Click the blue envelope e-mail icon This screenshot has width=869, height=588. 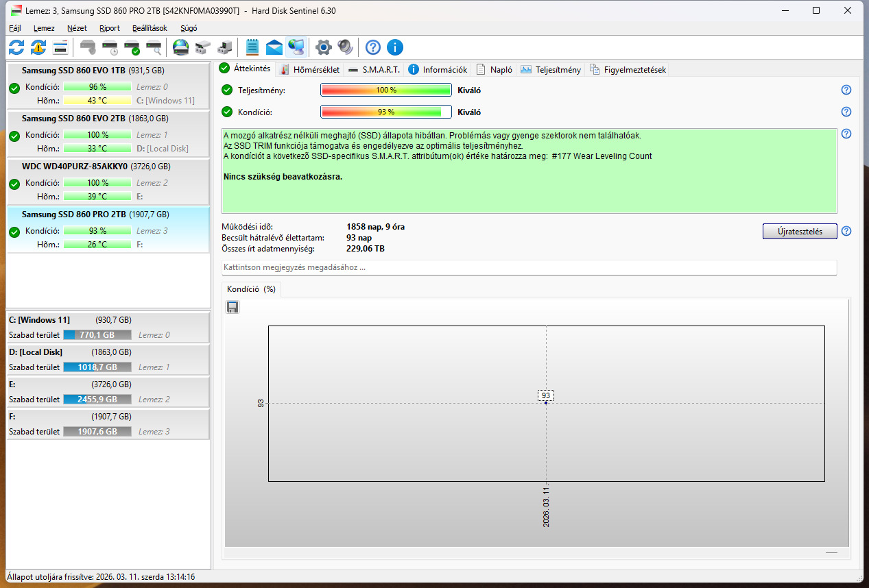(274, 47)
